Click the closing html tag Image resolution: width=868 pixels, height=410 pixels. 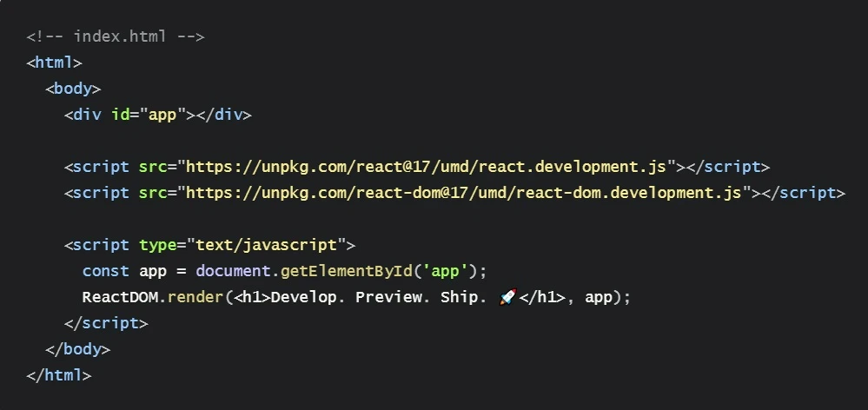pos(59,375)
